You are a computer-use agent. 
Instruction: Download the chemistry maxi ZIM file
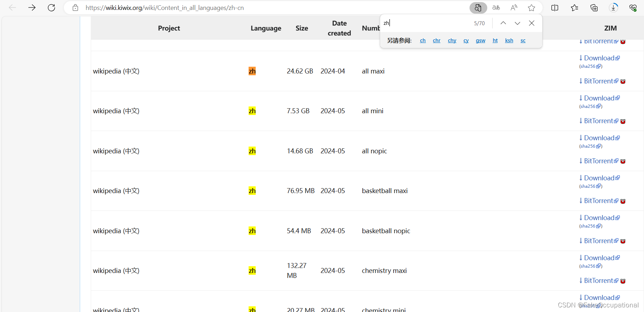(x=599, y=258)
